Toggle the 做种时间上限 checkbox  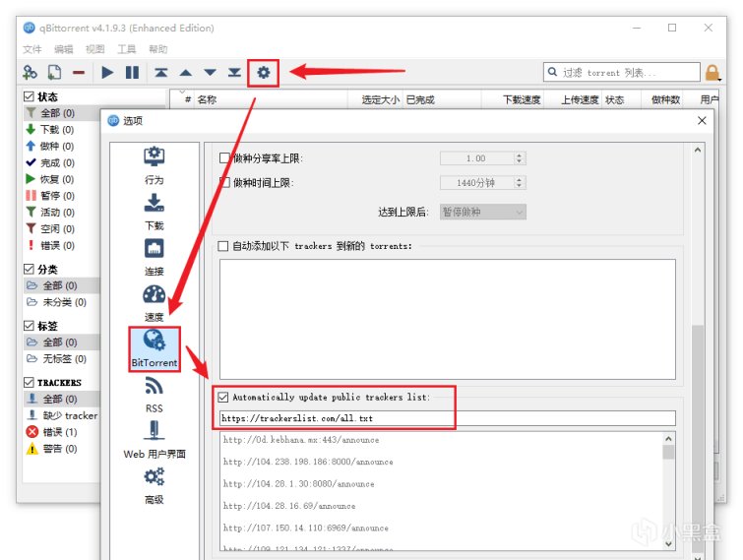(x=224, y=182)
